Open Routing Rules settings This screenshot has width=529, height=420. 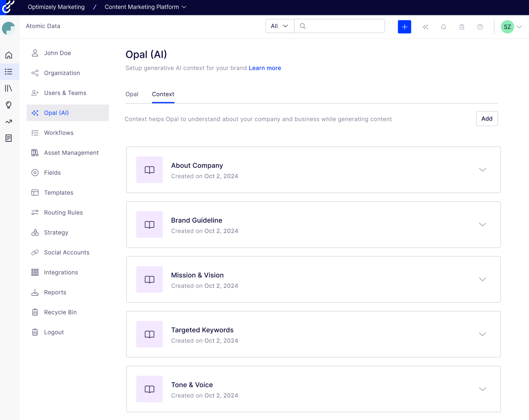point(68,213)
